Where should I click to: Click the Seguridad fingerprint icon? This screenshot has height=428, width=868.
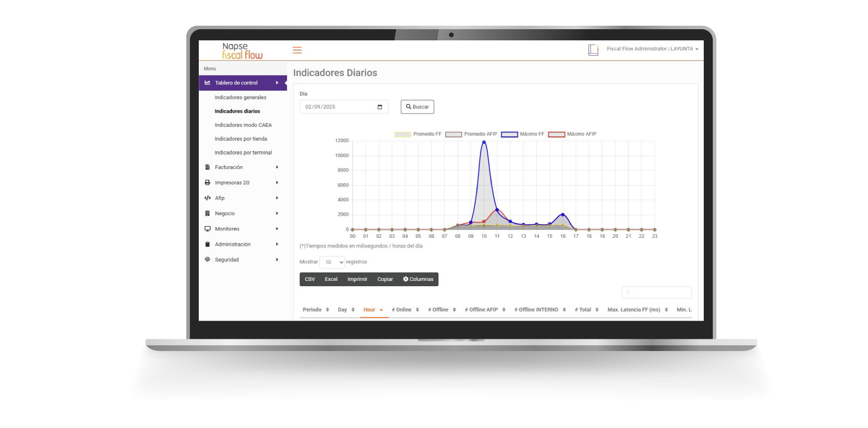[207, 260]
